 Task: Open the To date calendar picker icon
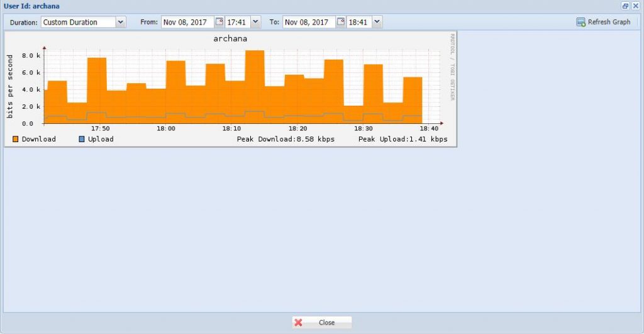(x=341, y=22)
